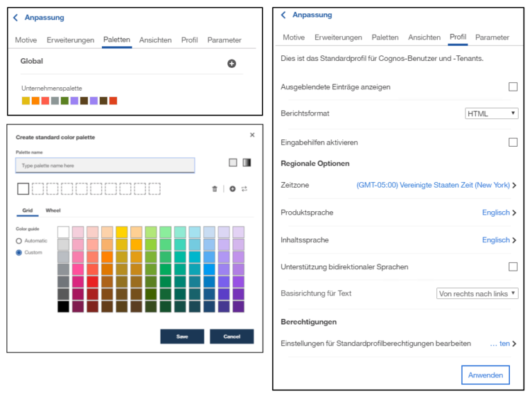Cancel the color palette dialog

click(232, 336)
